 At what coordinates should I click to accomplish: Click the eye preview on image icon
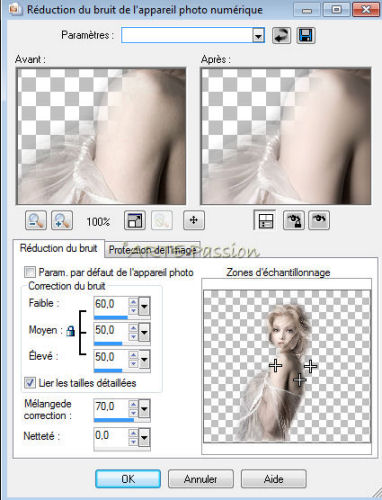pos(319,220)
